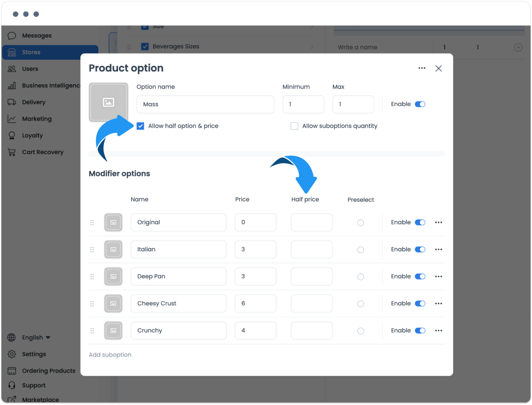Click the Minimum value field

[x=303, y=104]
